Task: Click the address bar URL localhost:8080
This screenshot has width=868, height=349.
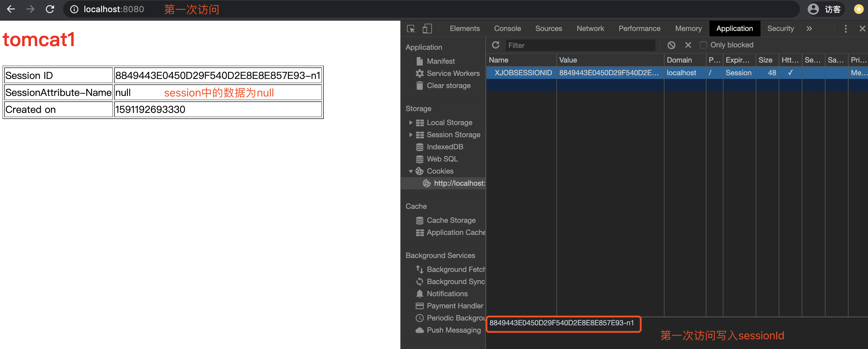Action: point(114,9)
